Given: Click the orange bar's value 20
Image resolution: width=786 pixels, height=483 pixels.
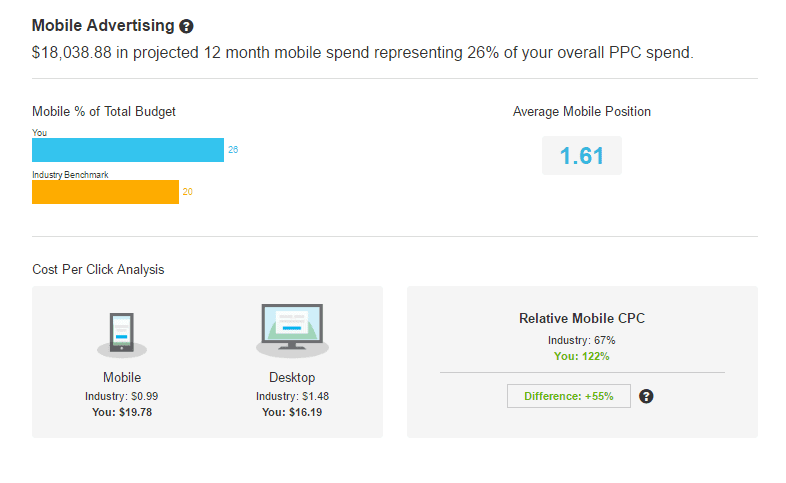Looking at the screenshot, I should point(187,192).
